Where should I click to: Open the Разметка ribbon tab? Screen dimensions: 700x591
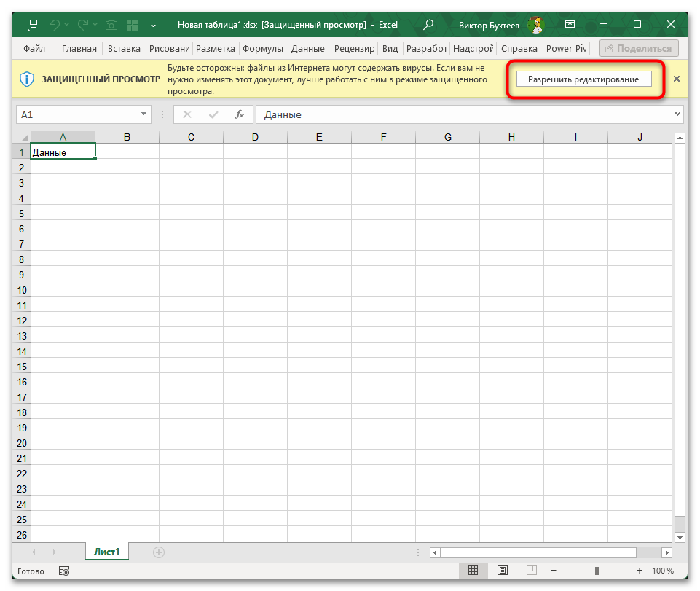click(x=215, y=48)
